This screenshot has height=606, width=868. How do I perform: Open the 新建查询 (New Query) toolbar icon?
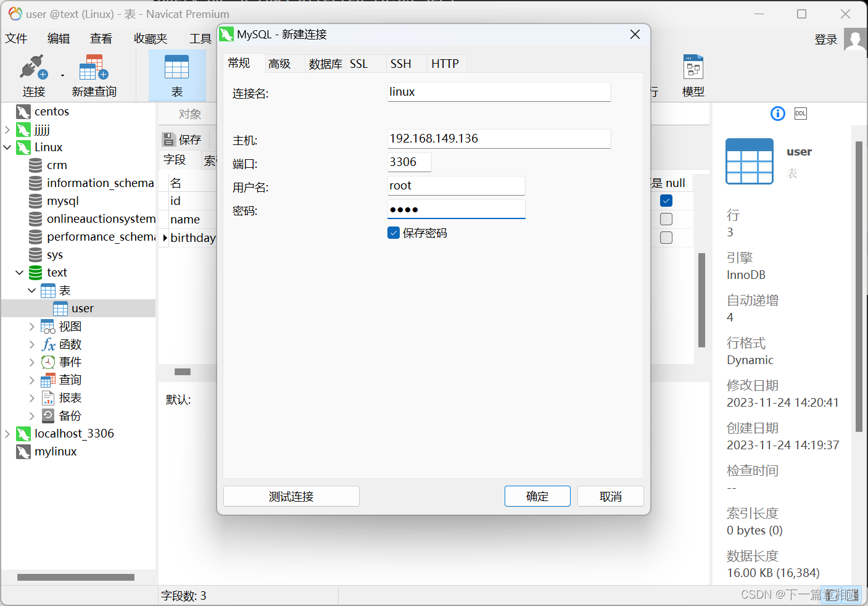pyautogui.click(x=94, y=68)
